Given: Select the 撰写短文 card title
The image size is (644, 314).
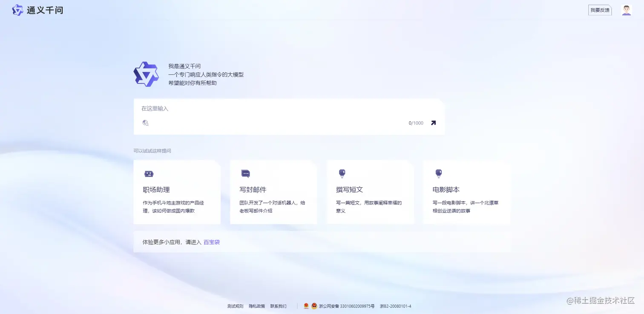Looking at the screenshot, I should coord(350,190).
